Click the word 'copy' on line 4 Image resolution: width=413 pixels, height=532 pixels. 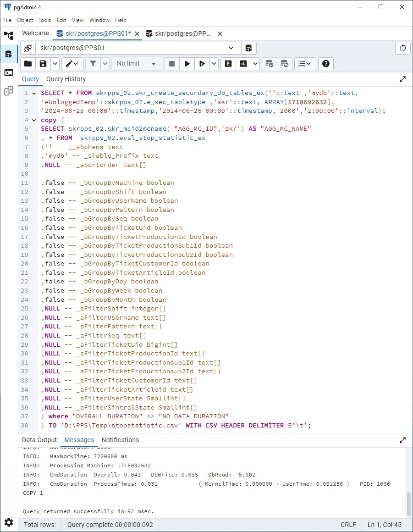tap(49, 120)
